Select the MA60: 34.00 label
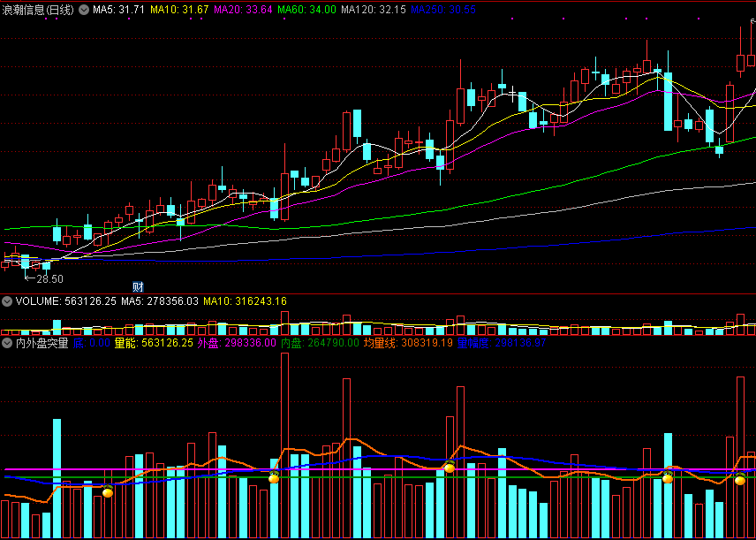Image resolution: width=756 pixels, height=540 pixels. click(306, 10)
